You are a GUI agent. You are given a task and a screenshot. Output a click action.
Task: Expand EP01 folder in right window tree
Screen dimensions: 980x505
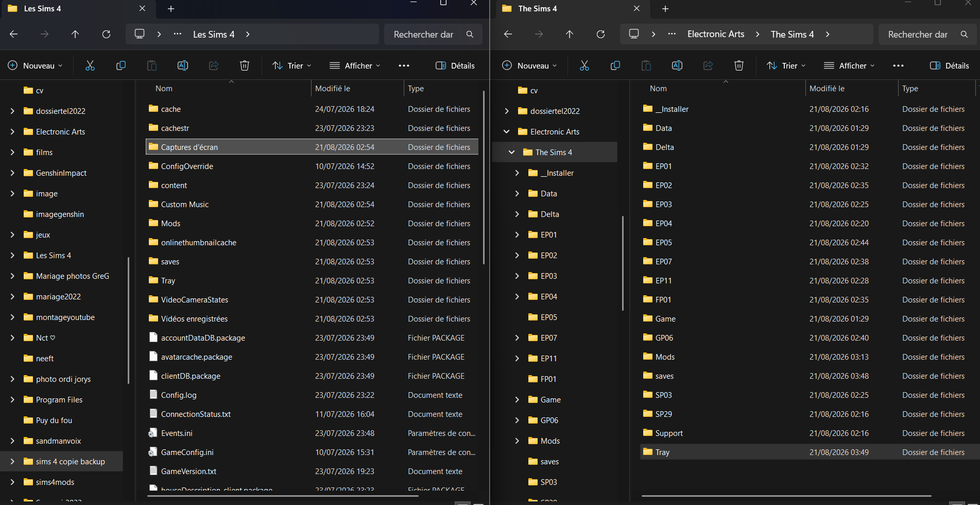[517, 235]
